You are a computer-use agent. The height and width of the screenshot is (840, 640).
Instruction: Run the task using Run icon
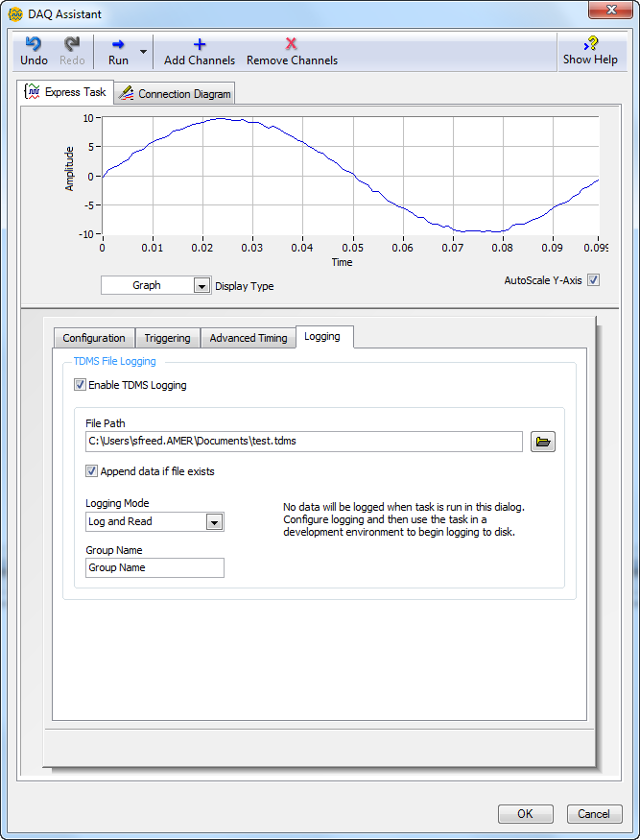coord(118,44)
